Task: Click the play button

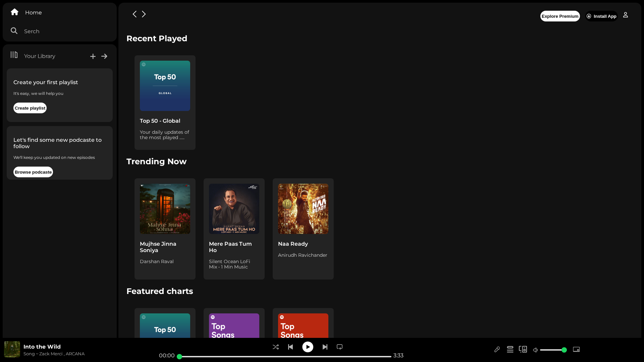Action: pyautogui.click(x=308, y=347)
